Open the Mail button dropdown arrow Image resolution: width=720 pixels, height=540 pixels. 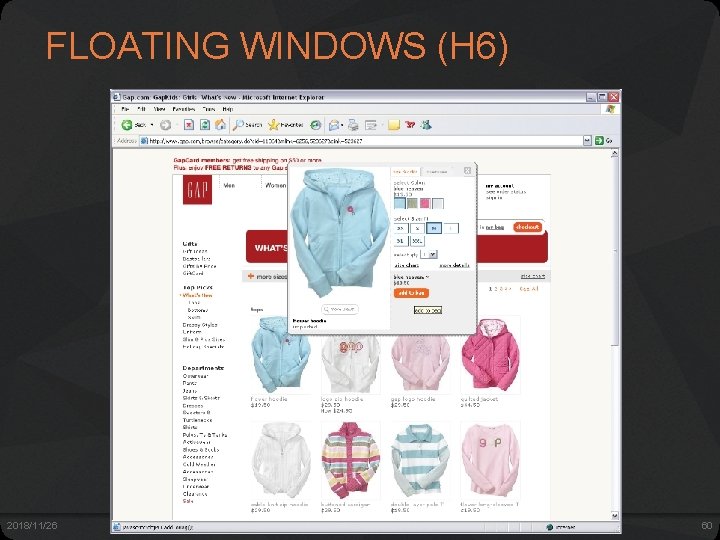pyautogui.click(x=342, y=125)
